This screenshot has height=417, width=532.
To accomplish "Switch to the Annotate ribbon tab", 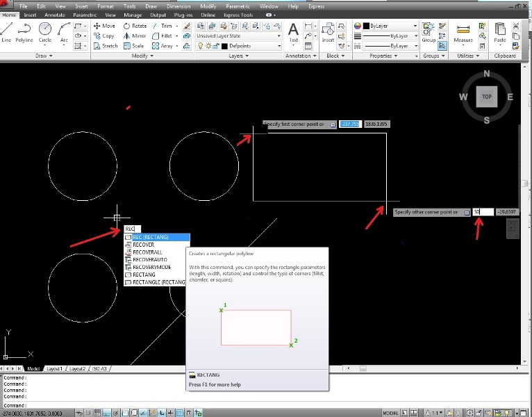I will [55, 15].
